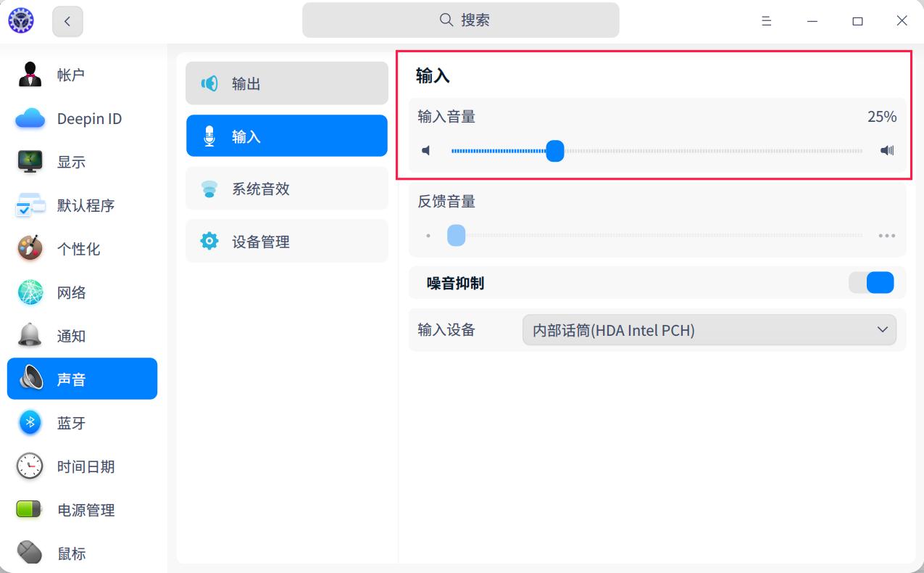The height and width of the screenshot is (573, 924).
Task: Click the 系统音效 icon
Action: click(209, 189)
